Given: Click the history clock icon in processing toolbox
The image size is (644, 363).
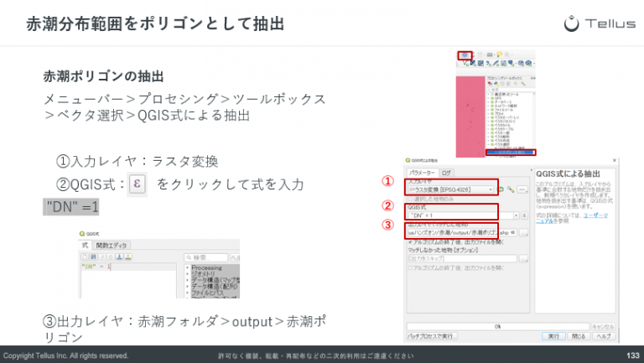Looking at the screenshot, I should coord(503,84).
